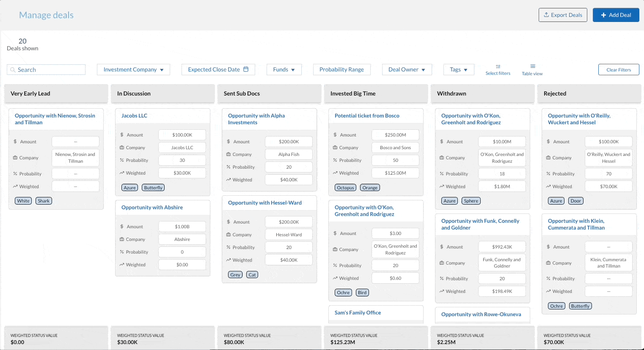Open the Deal Owner dropdown
644x350 pixels.
[x=407, y=70]
